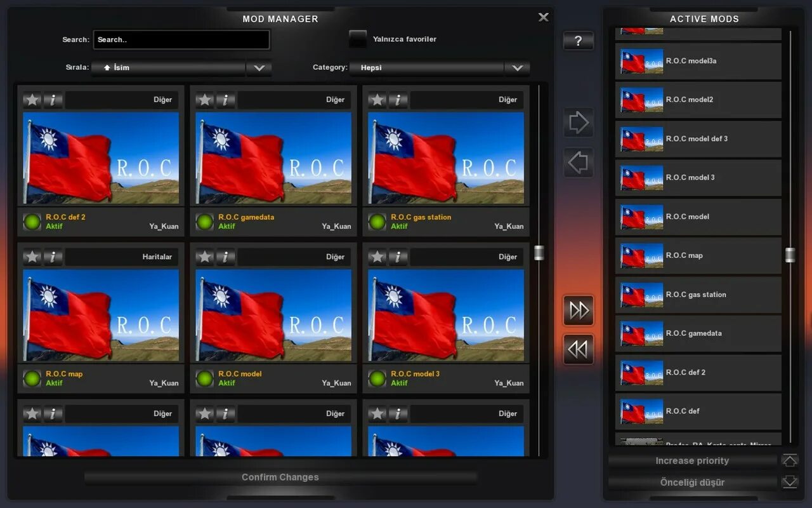Toggle active indicator of R.O.C model 3
Viewport: 812px width, 508px height.
click(x=377, y=378)
